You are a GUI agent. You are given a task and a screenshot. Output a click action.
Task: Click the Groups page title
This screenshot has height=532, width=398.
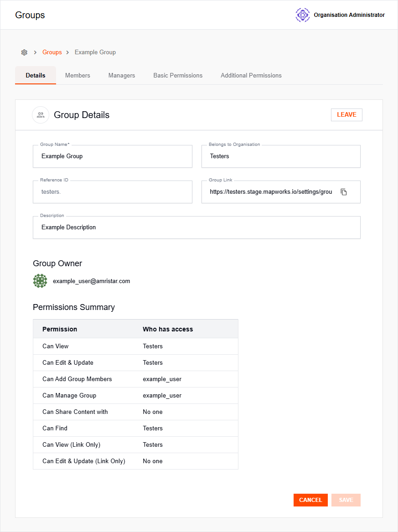click(x=30, y=15)
